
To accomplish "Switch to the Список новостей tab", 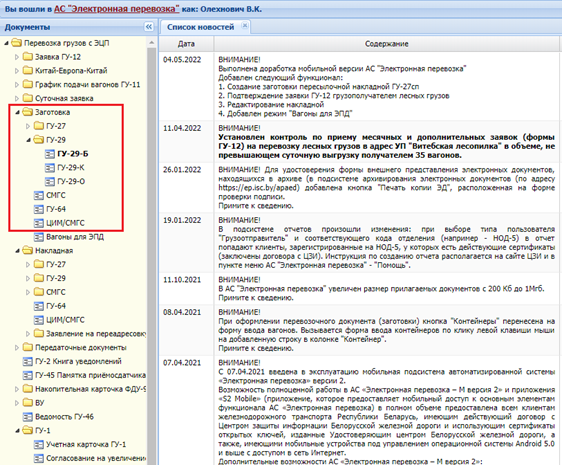I will click(200, 27).
